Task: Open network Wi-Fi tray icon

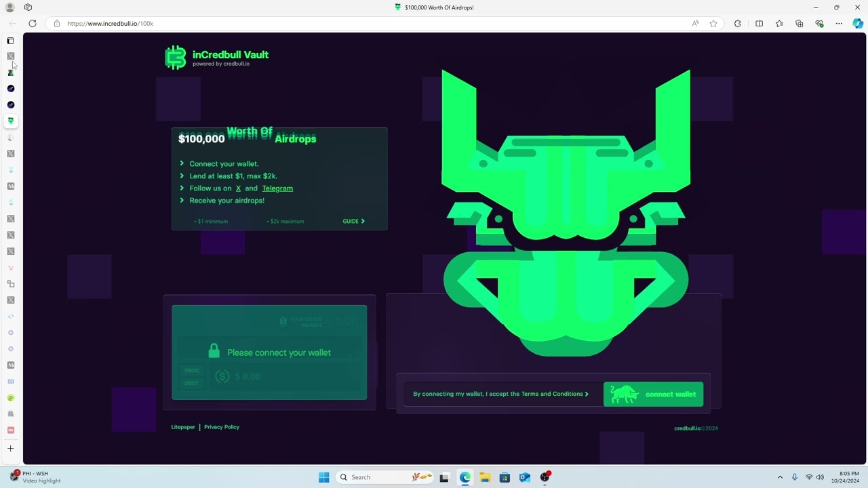Action: coord(808,477)
